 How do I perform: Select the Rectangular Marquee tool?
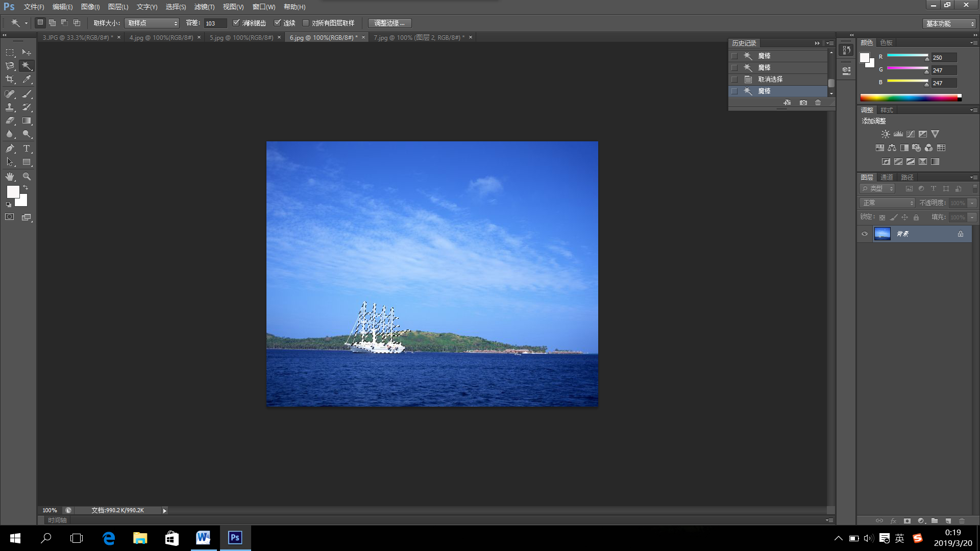tap(10, 53)
